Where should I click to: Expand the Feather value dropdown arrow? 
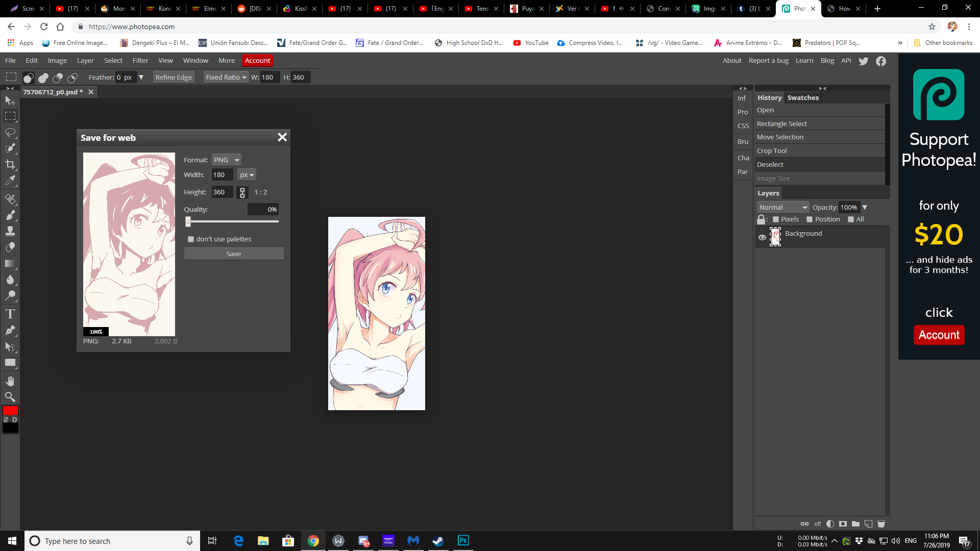tap(141, 77)
